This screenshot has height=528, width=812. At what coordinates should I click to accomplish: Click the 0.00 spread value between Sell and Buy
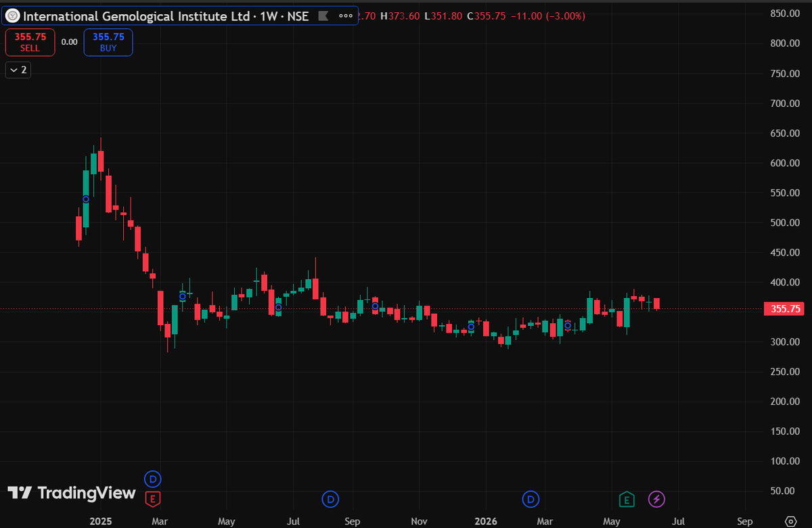coord(69,42)
